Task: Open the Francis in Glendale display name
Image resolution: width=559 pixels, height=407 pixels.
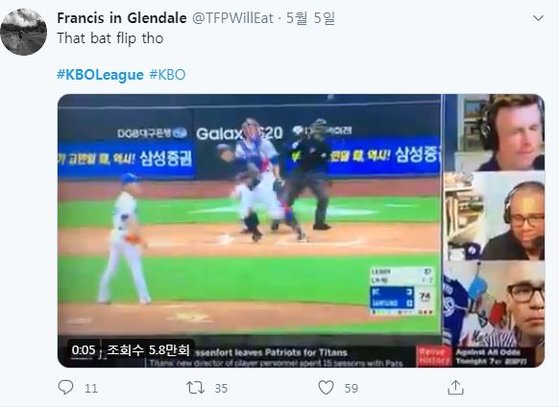Action: tap(122, 18)
